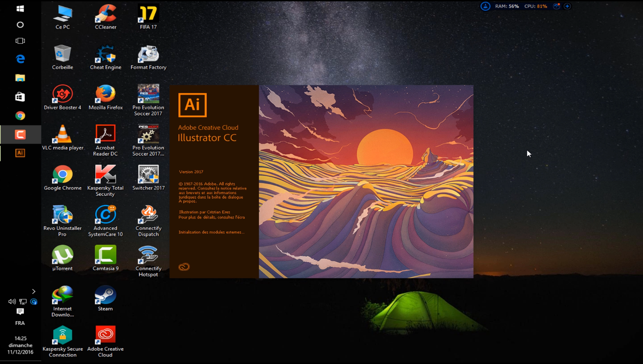643x364 pixels.
Task: Open Driver Booster 4
Action: point(63,93)
